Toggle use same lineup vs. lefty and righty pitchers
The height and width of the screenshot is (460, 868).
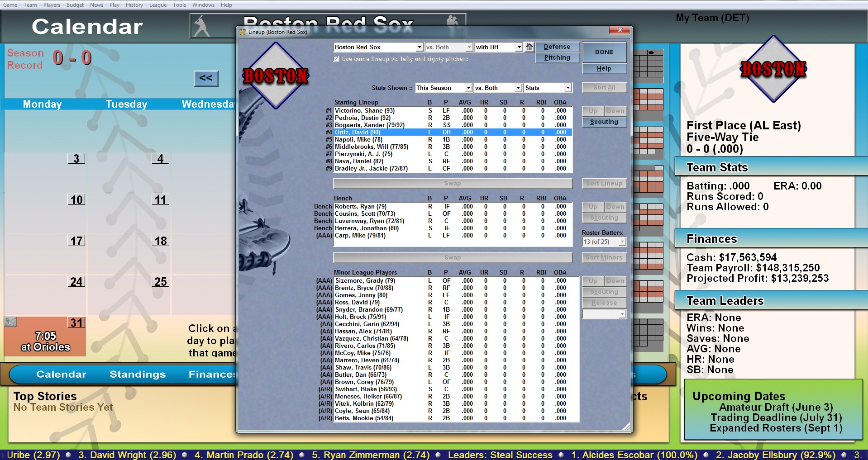tap(336, 58)
